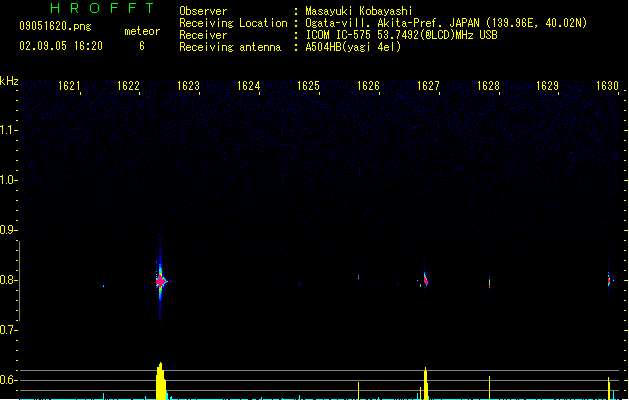Click the Observer name Masayuki Kobayashi
This screenshot has height=400, width=629.
(x=359, y=11)
